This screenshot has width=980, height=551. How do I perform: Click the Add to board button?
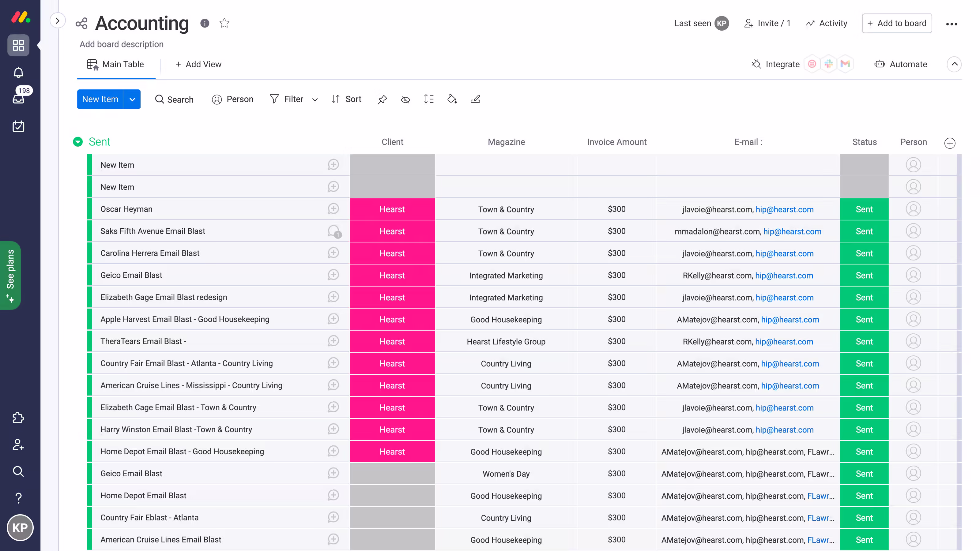(x=897, y=23)
